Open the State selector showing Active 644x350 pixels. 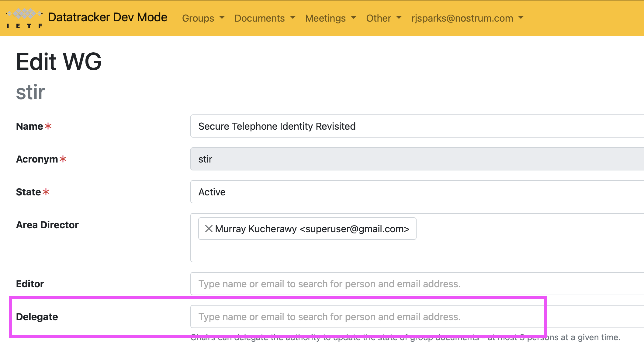pos(417,192)
